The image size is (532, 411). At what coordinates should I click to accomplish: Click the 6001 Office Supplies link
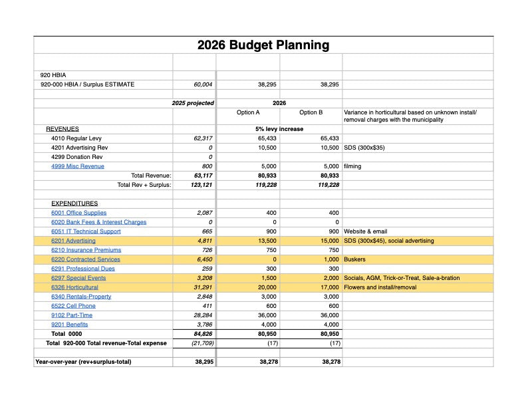click(78, 213)
